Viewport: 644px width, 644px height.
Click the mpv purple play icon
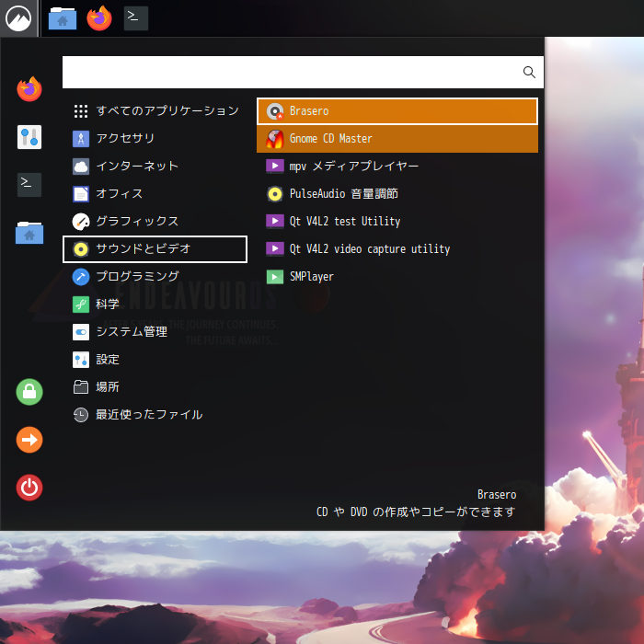pos(275,166)
